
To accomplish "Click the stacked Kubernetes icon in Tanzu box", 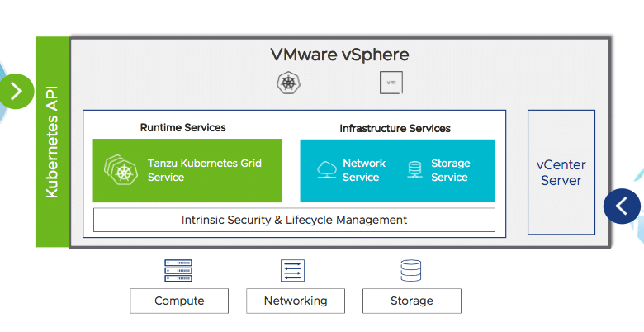I will tap(121, 169).
